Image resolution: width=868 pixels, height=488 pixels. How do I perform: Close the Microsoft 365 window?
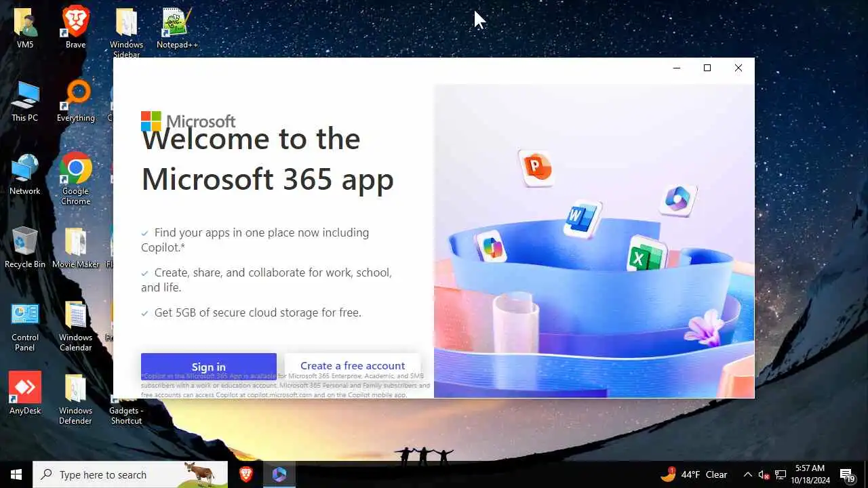click(x=738, y=68)
